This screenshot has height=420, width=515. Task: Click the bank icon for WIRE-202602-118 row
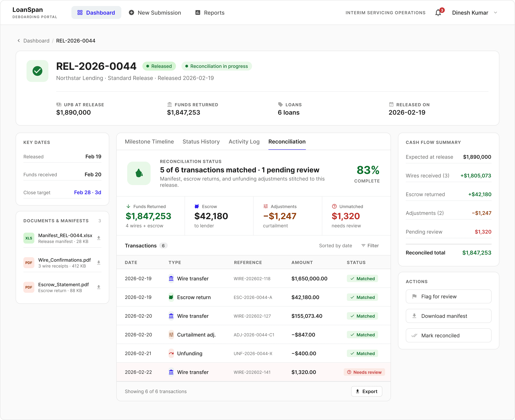pyautogui.click(x=171, y=278)
